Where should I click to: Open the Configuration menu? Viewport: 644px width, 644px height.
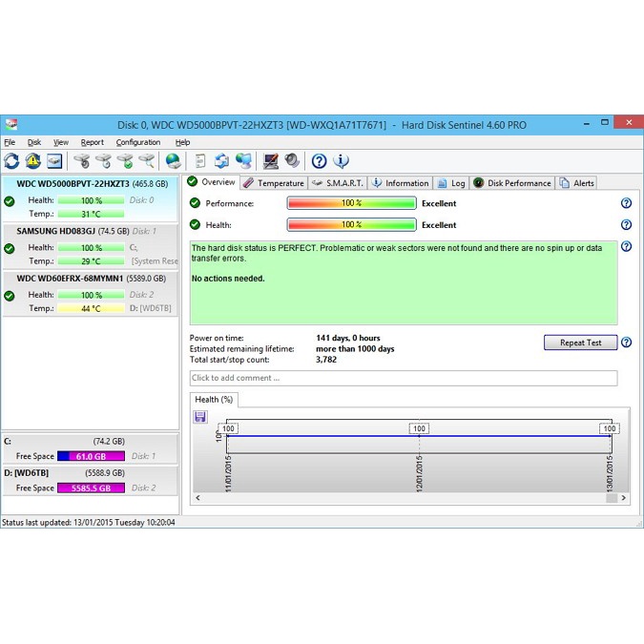coord(138,142)
